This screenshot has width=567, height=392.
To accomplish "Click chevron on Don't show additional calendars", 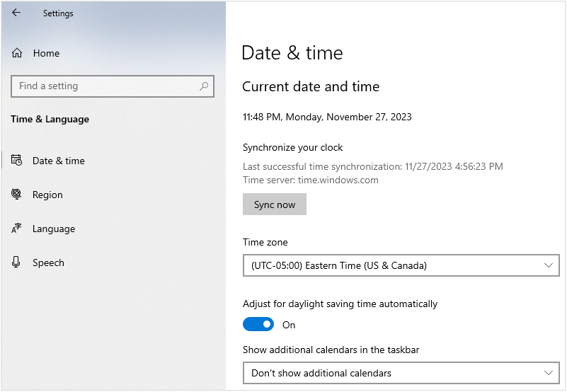I will click(548, 373).
